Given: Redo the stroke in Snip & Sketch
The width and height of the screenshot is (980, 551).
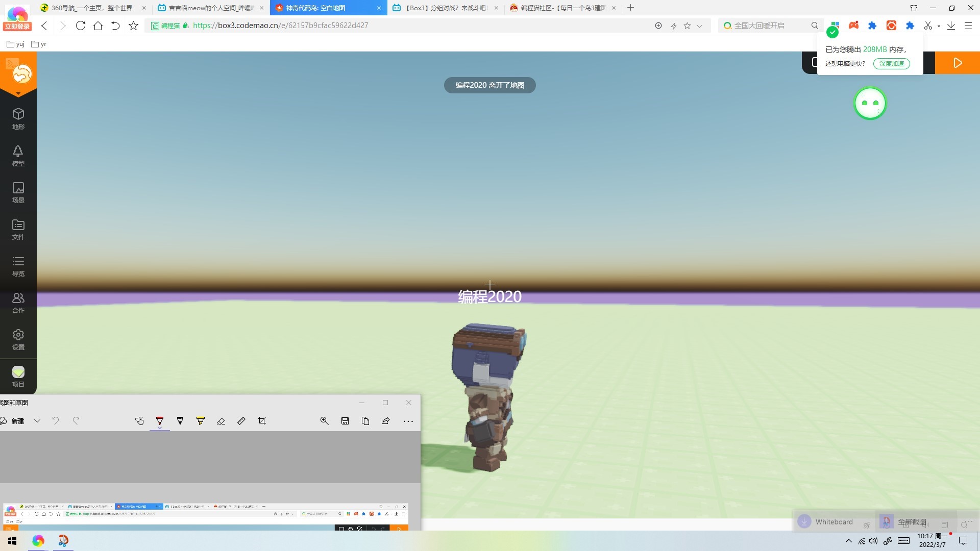Looking at the screenshot, I should (76, 421).
